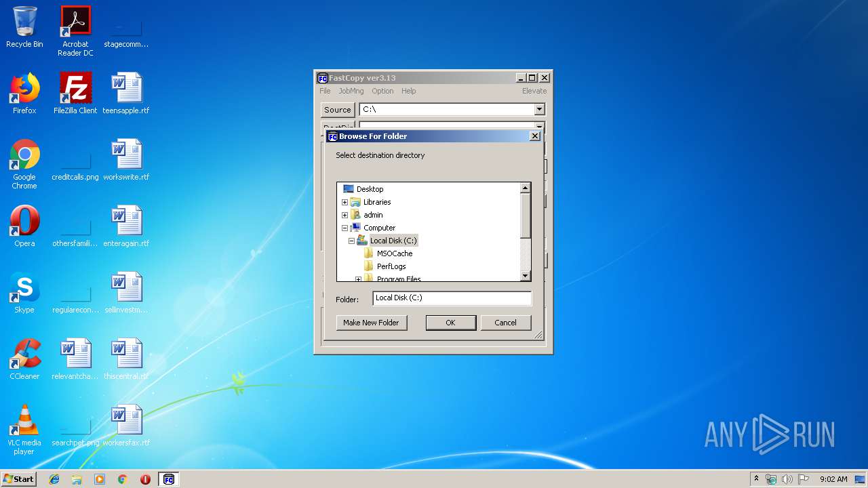This screenshot has width=868, height=488.
Task: Click the clock showing 9:02 AM
Action: [833, 479]
